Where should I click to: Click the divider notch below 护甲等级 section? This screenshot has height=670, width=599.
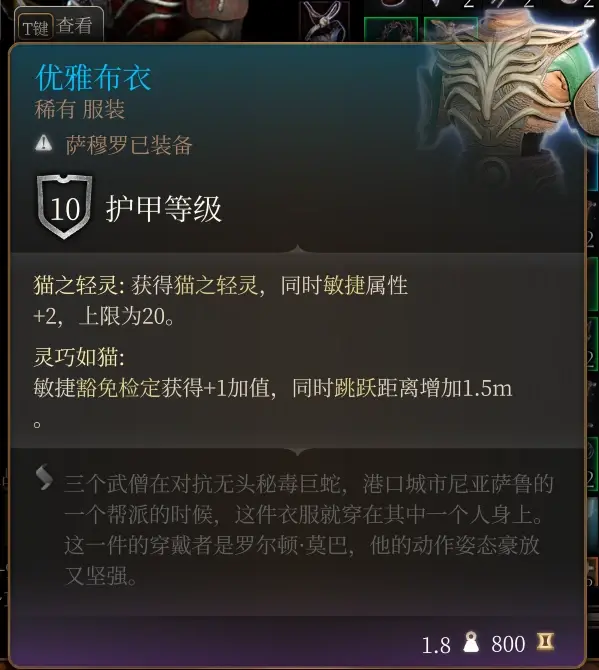click(x=298, y=249)
